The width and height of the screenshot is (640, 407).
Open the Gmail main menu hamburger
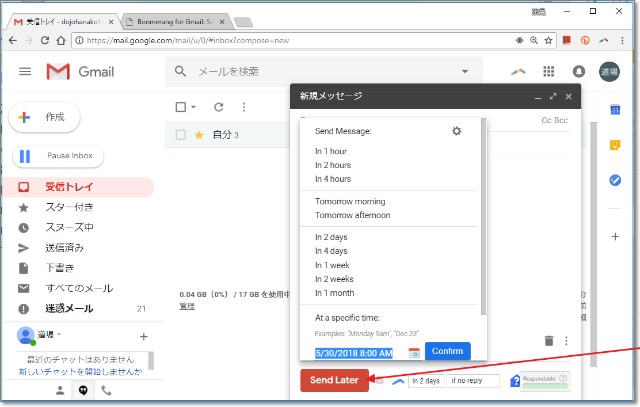[25, 72]
